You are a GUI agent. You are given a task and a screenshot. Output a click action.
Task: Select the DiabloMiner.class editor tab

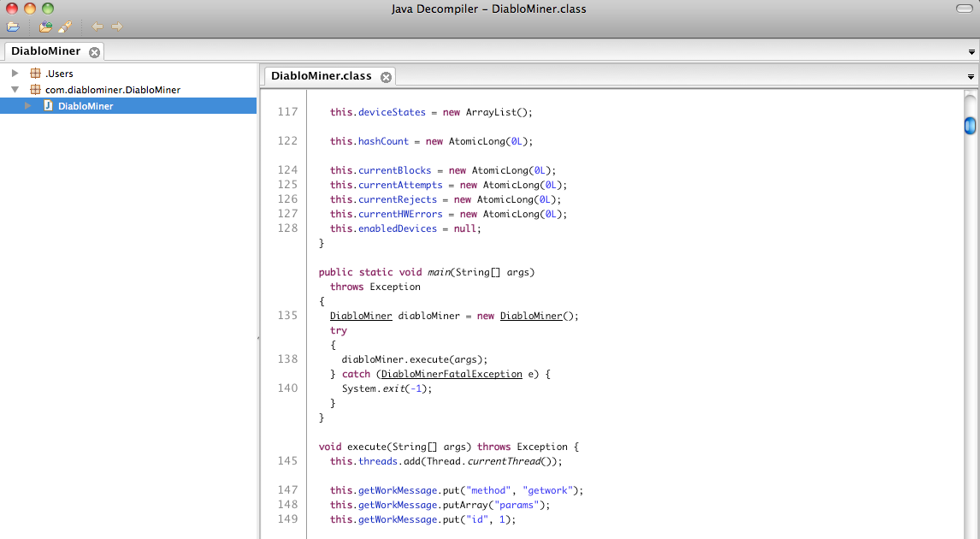322,75
